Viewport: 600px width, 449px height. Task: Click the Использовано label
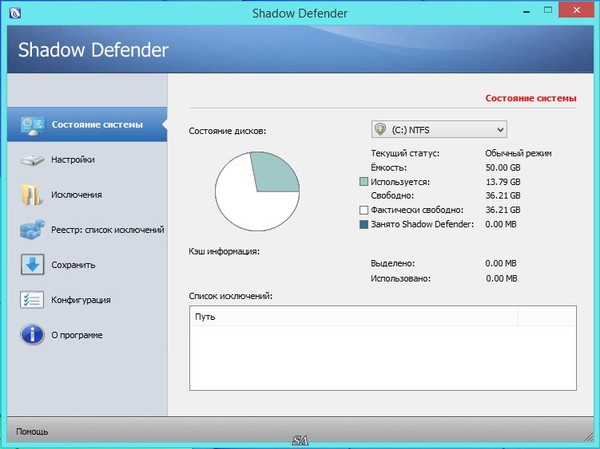(400, 278)
